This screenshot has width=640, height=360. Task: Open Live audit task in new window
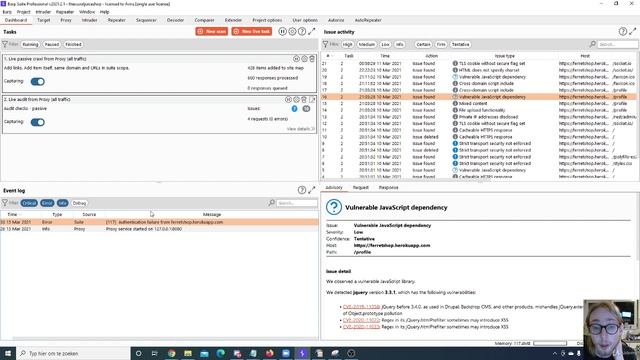312,100
